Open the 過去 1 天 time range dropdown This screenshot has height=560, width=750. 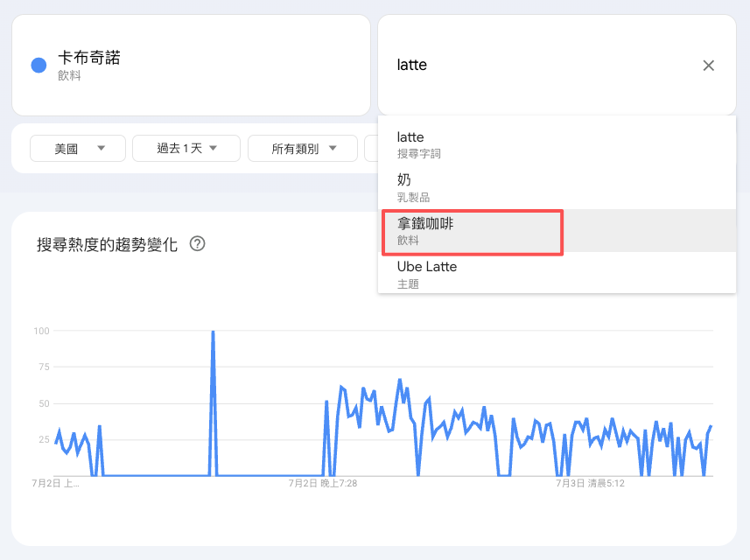click(x=186, y=149)
